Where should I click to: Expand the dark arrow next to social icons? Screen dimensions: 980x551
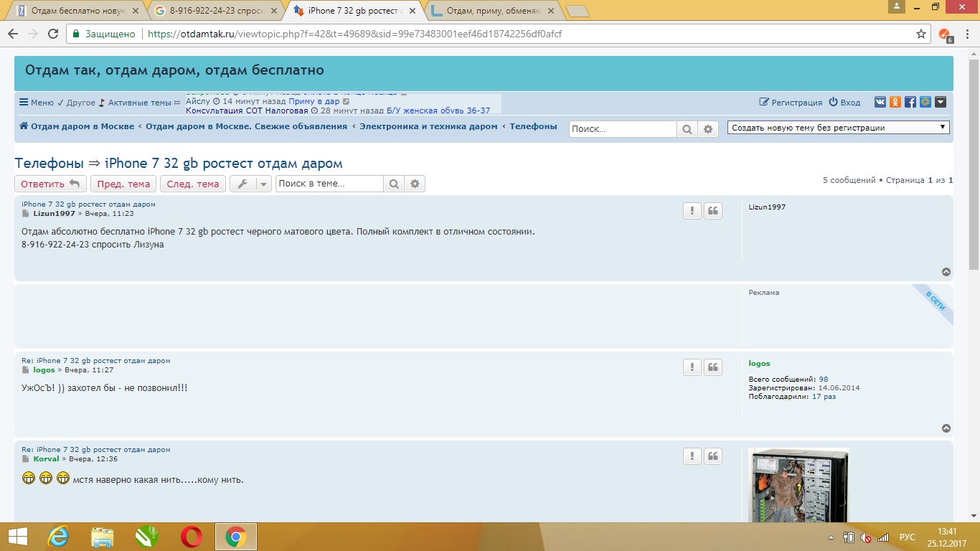[941, 103]
